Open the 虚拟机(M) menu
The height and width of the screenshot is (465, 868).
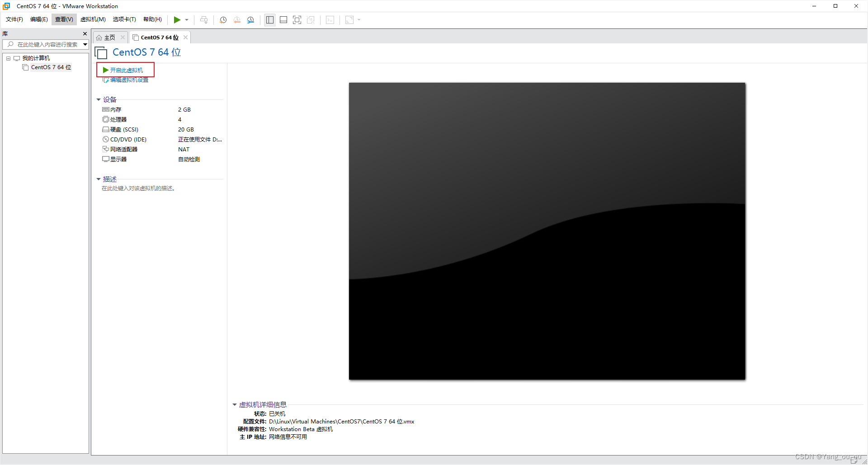pos(93,19)
